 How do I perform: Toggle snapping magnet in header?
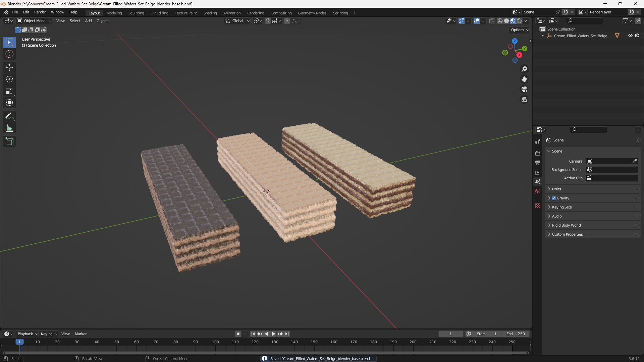click(268, 21)
